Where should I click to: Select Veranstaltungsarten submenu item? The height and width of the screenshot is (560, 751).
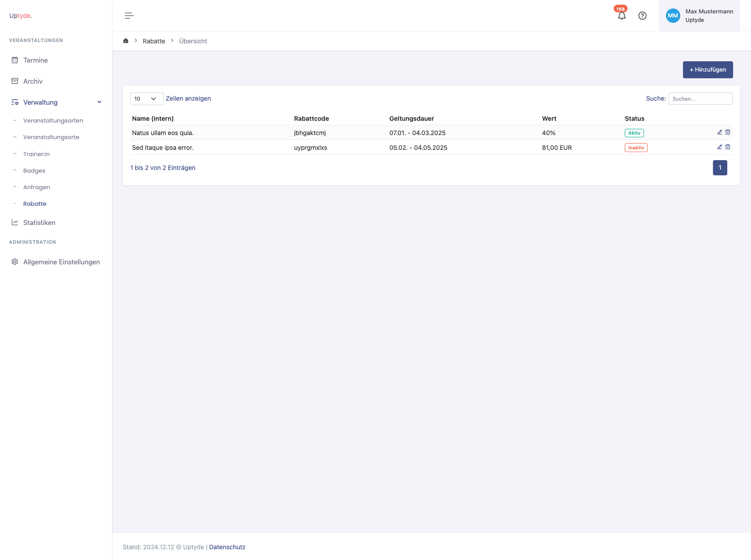tap(53, 121)
